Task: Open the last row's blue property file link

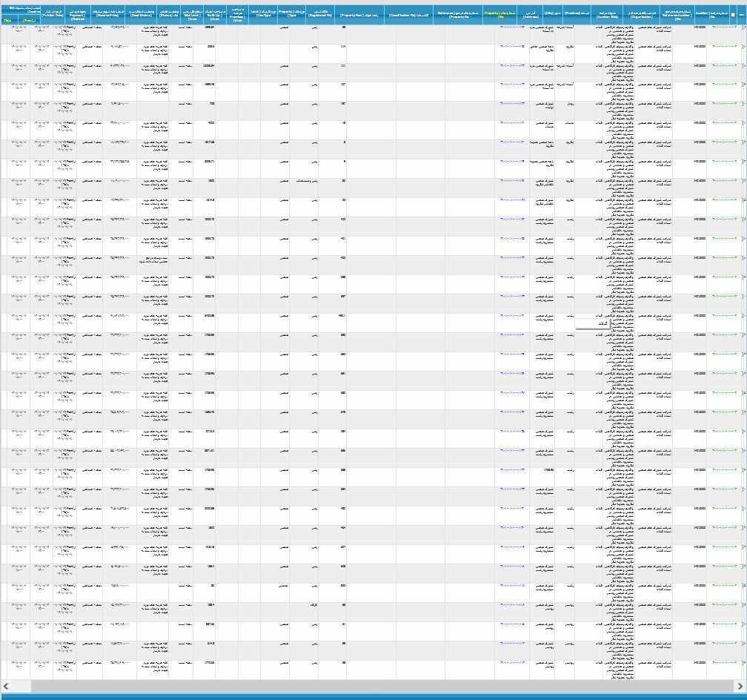Action: click(x=512, y=662)
